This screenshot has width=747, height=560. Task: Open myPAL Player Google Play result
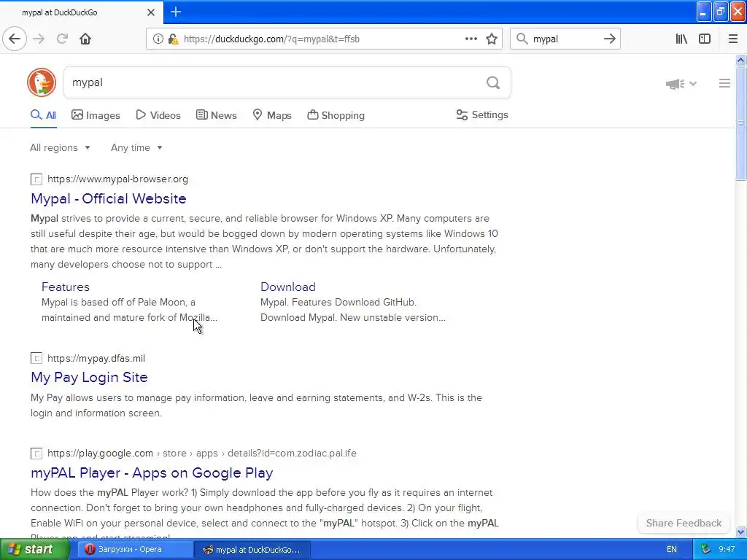[x=152, y=472]
